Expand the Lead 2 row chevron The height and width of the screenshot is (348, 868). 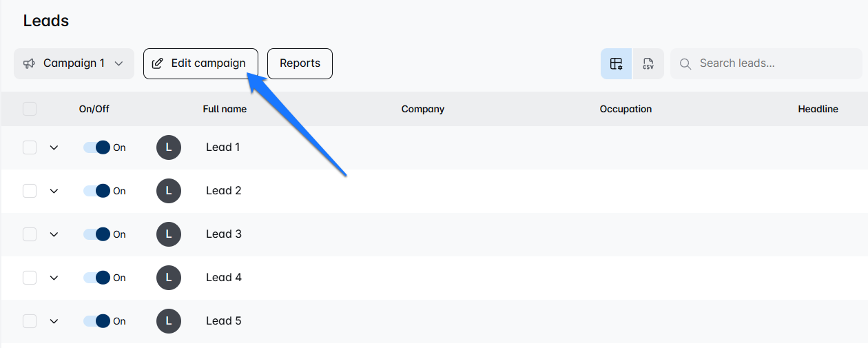tap(54, 191)
